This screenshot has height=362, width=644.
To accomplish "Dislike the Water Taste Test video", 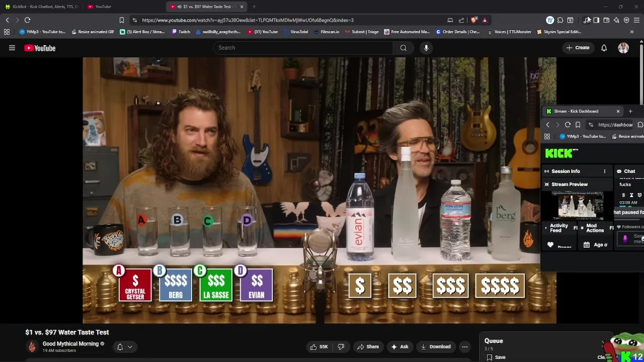I will point(341,346).
